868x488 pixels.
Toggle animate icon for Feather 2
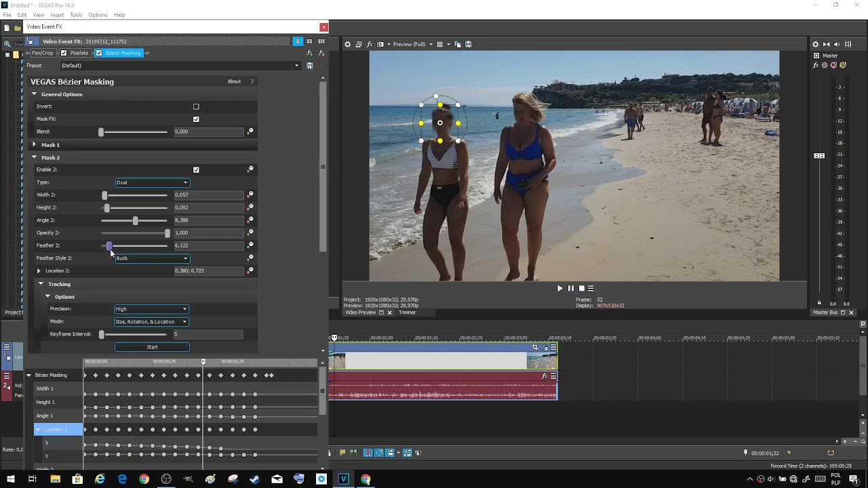(250, 245)
